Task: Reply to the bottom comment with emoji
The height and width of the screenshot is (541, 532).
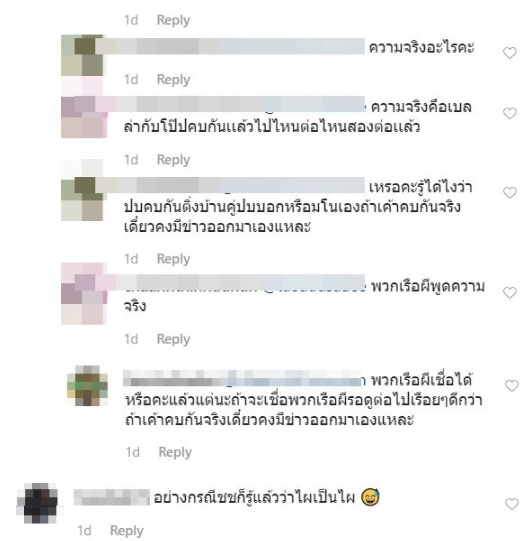Action: click(127, 531)
